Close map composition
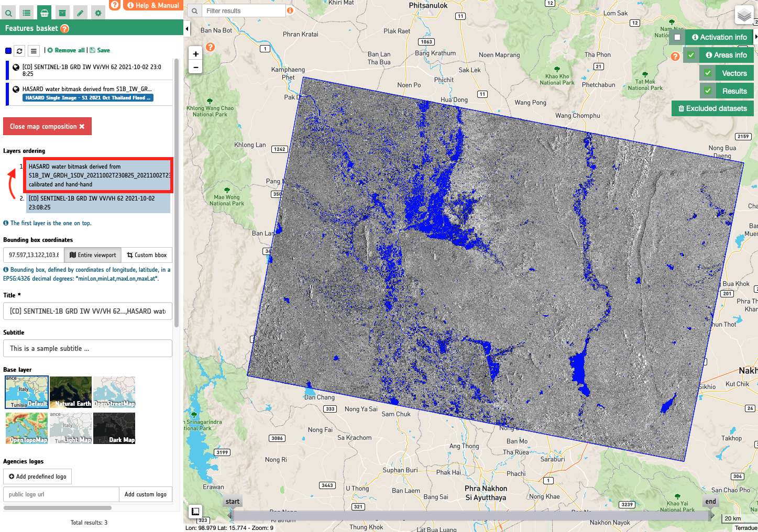Image resolution: width=758 pixels, height=532 pixels. pos(47,126)
